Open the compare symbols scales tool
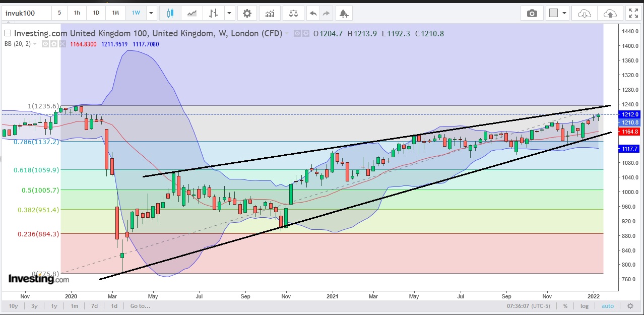 293,13
